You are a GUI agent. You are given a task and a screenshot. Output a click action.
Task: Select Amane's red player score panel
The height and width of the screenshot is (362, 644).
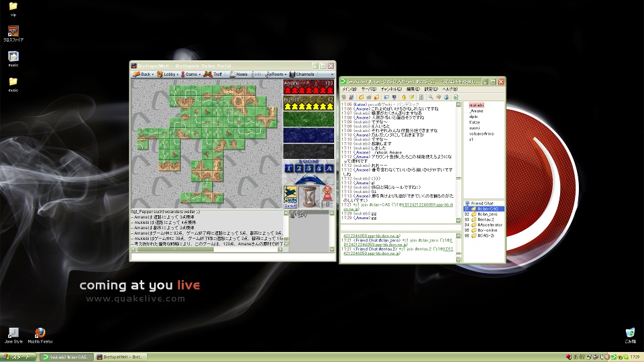tap(309, 87)
